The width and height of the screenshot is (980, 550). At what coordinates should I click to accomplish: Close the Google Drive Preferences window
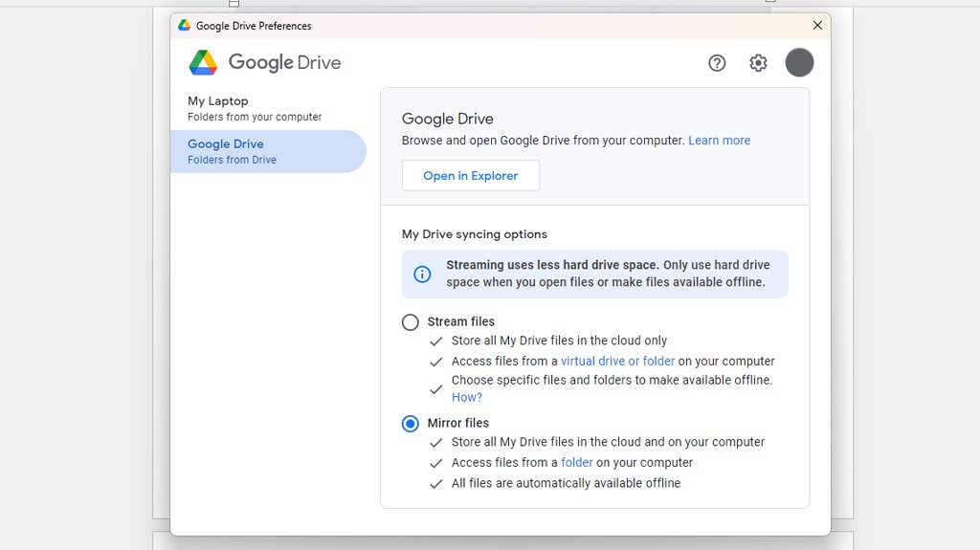[817, 25]
